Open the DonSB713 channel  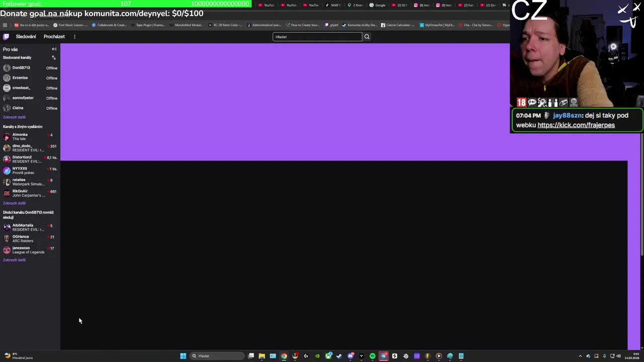coord(30,68)
